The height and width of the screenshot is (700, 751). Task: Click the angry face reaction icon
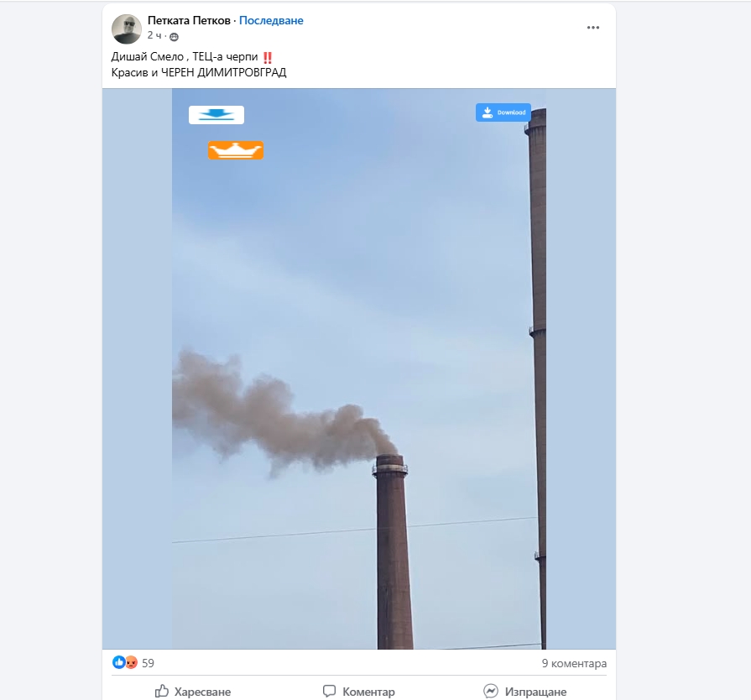coord(131,663)
